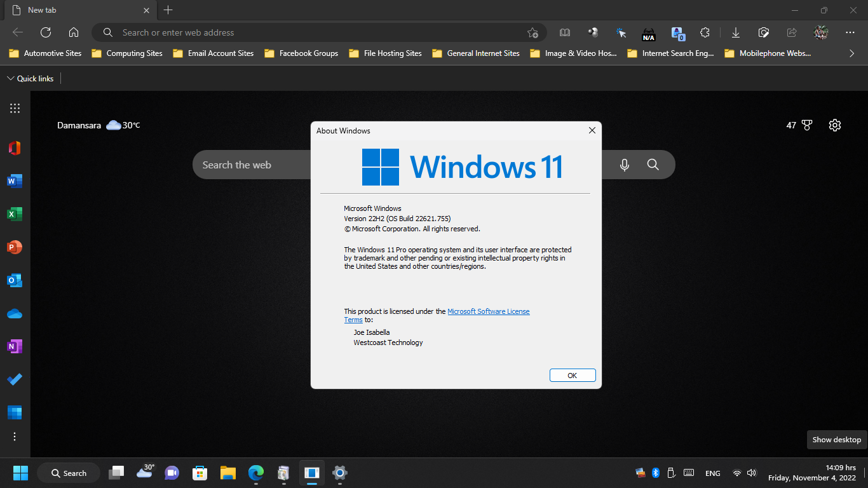Click the address bar in Edge
868x488 pixels.
pyautogui.click(x=319, y=32)
